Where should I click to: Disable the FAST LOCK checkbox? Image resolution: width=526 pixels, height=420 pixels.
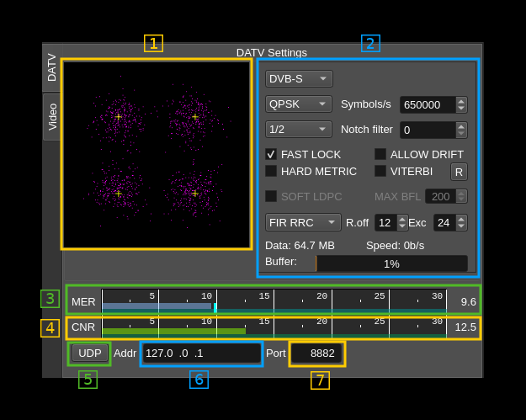click(271, 154)
